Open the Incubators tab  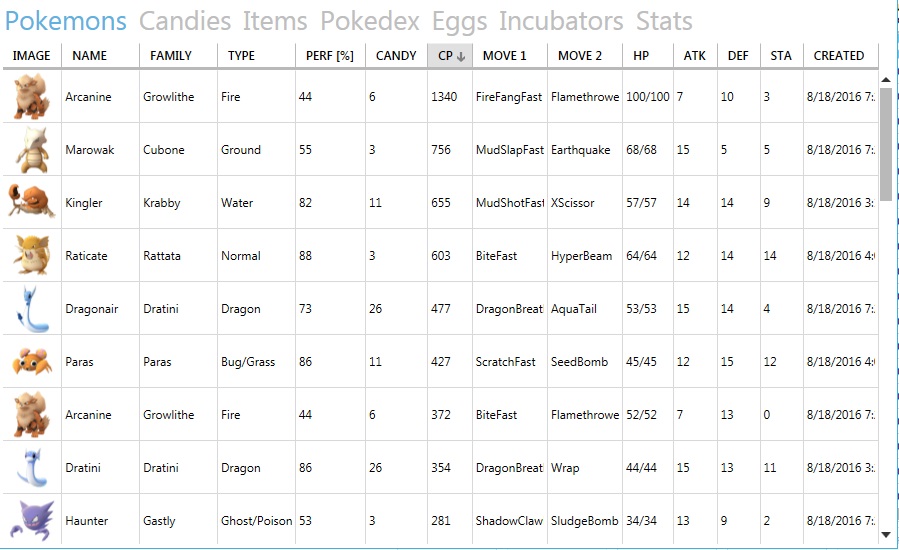(x=561, y=21)
